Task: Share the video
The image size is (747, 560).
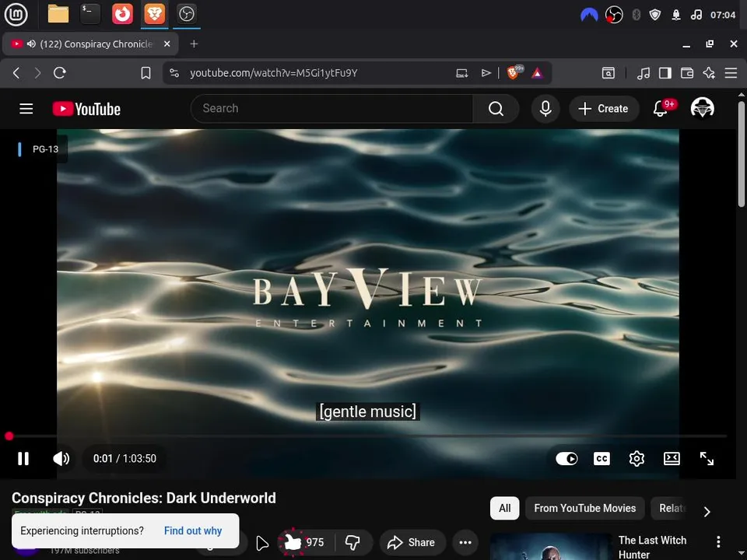Action: pyautogui.click(x=412, y=542)
